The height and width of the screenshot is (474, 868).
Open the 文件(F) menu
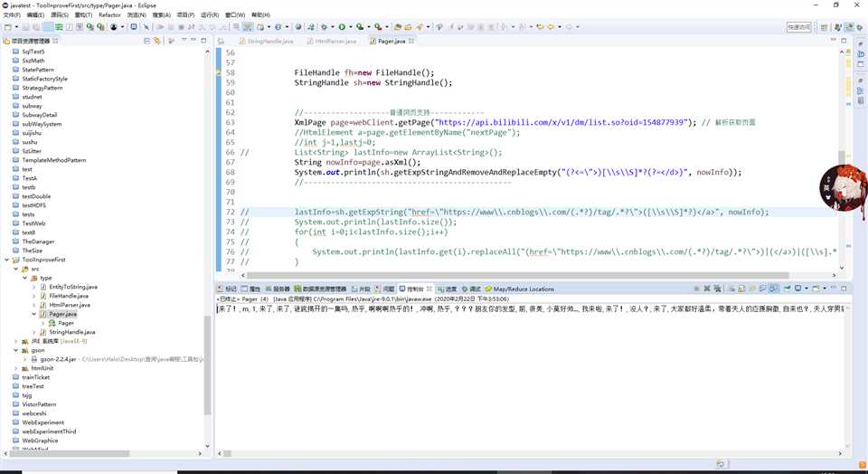pos(12,15)
